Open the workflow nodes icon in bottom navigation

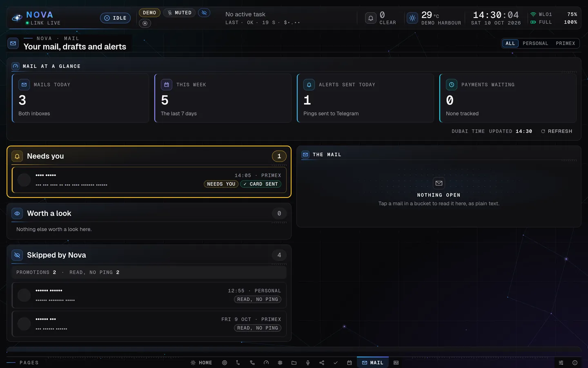tap(252, 363)
